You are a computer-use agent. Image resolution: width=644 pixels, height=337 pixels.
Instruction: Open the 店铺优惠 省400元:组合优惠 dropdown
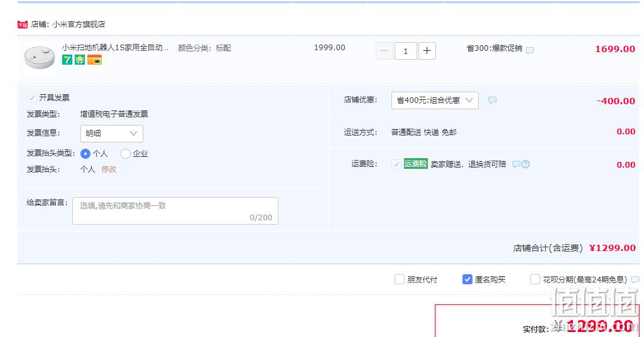[x=435, y=100]
